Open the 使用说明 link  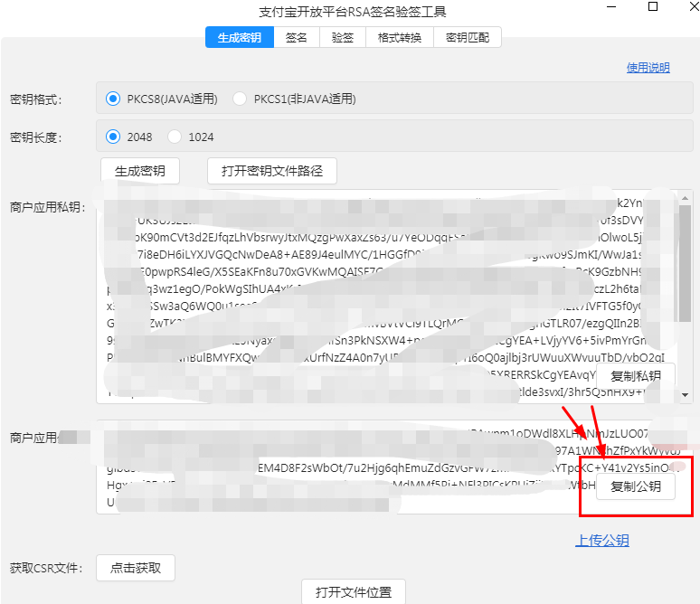[x=648, y=68]
